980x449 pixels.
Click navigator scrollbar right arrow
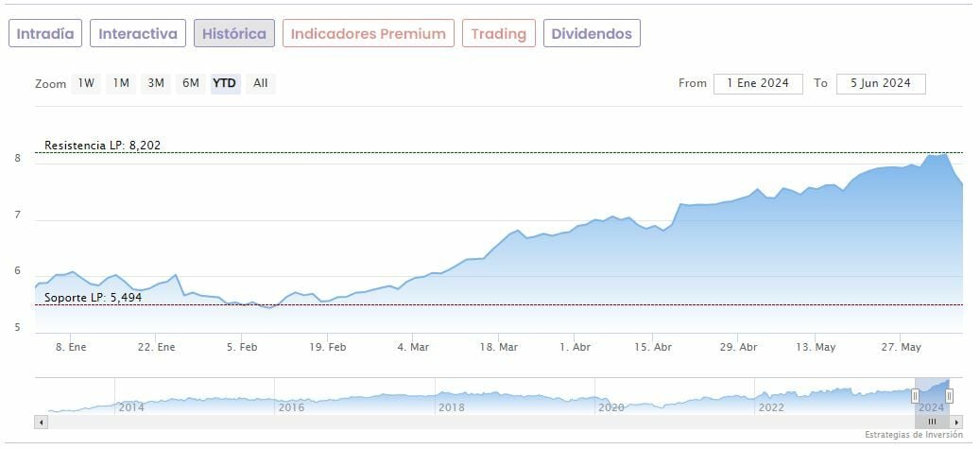tap(956, 422)
